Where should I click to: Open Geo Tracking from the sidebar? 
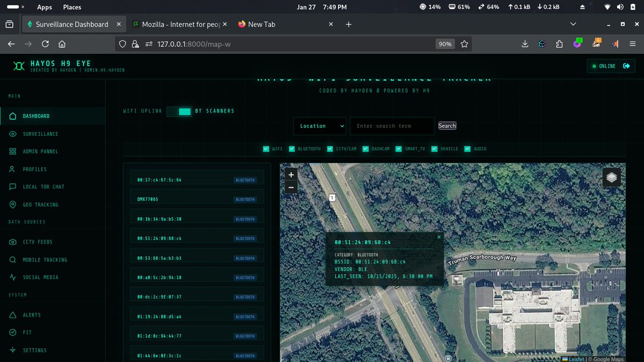click(x=40, y=204)
